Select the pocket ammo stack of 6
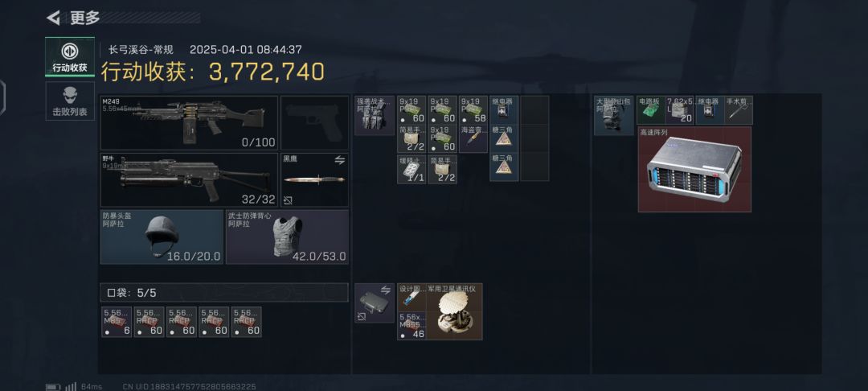The height and width of the screenshot is (391, 868). click(117, 322)
